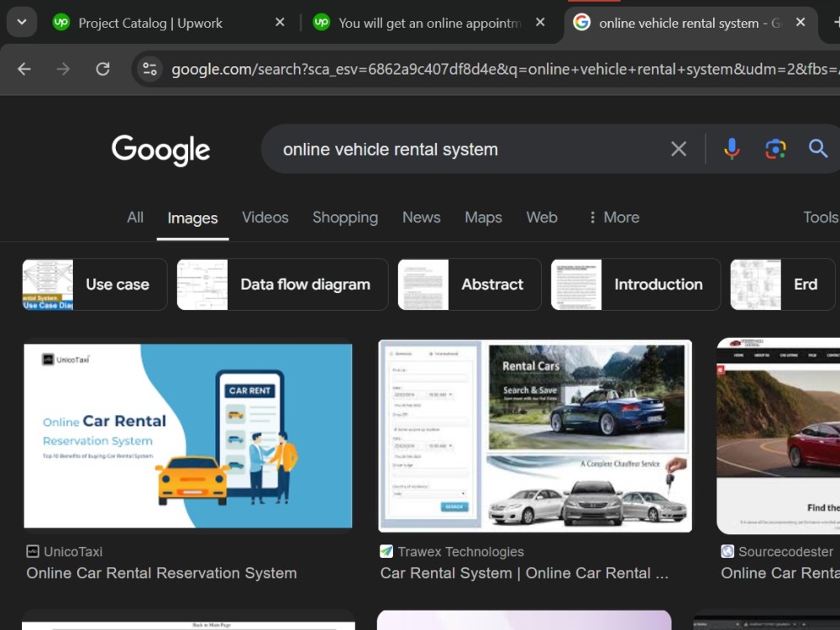Click the UnicoTaxi favicon

pyautogui.click(x=33, y=551)
